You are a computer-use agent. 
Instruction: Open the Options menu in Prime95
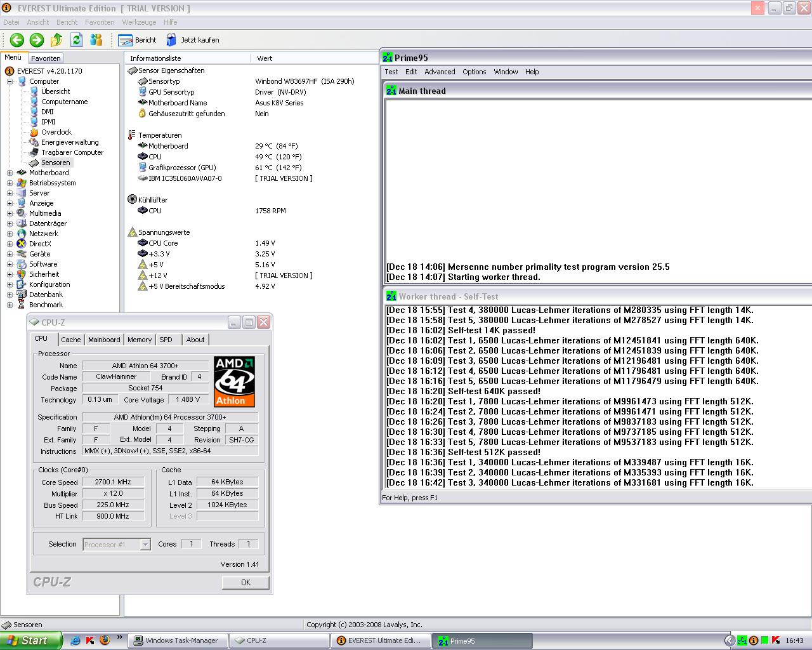coord(475,72)
